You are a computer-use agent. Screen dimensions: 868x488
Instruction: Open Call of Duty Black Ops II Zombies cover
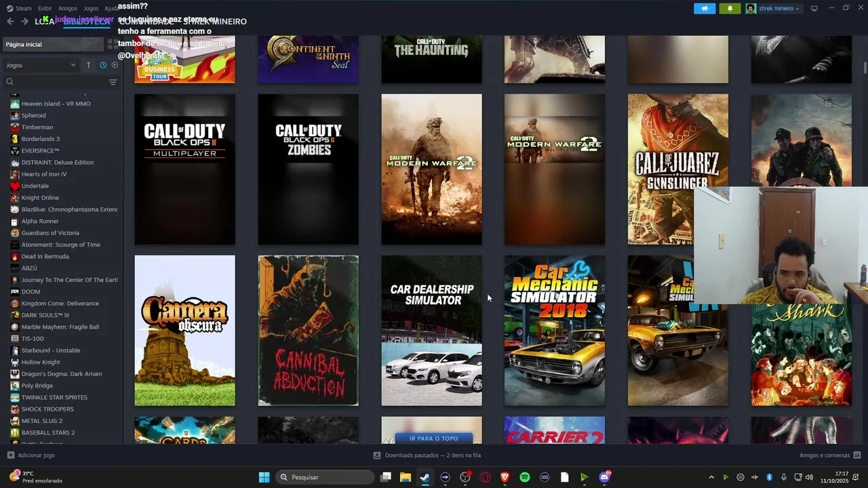click(x=308, y=169)
